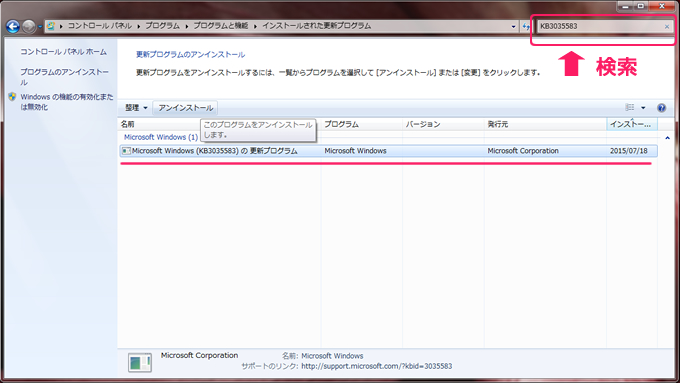
Task: Open the address bar history dropdown
Action: [x=513, y=26]
